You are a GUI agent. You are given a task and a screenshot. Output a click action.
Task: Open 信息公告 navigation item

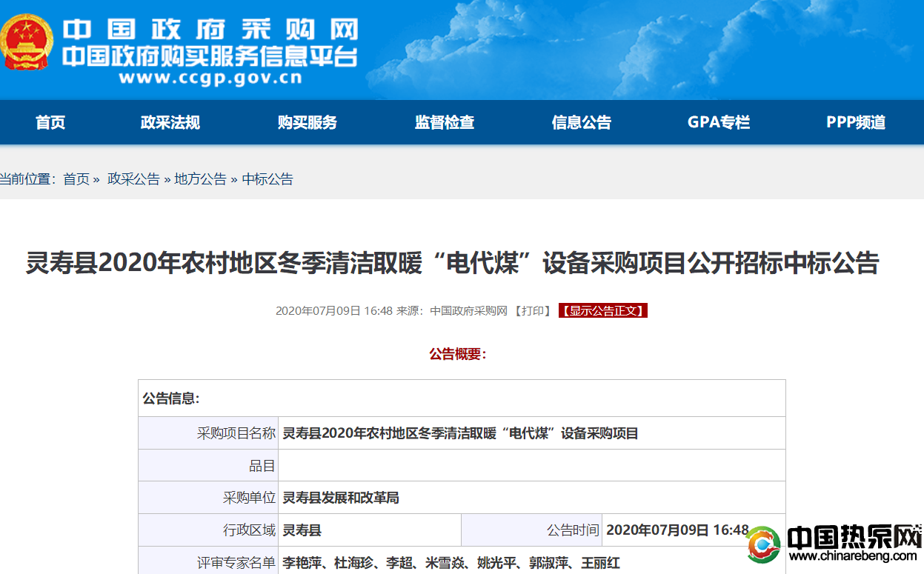click(582, 122)
